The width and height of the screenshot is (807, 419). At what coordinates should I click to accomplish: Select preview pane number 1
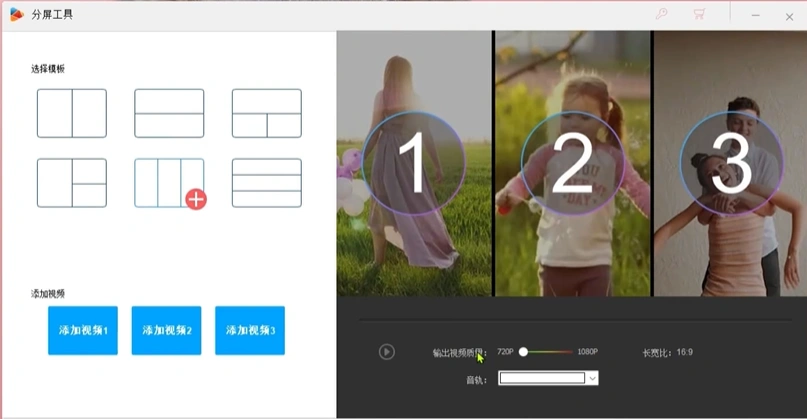tap(413, 162)
